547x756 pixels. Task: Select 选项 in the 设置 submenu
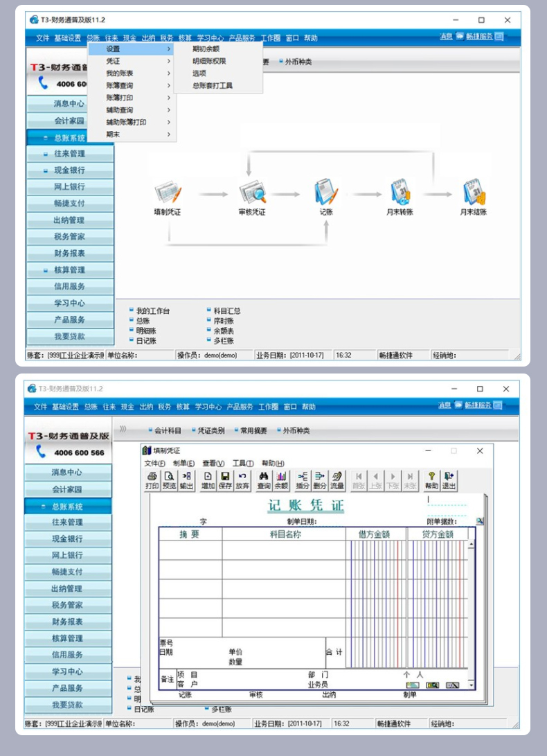(199, 73)
